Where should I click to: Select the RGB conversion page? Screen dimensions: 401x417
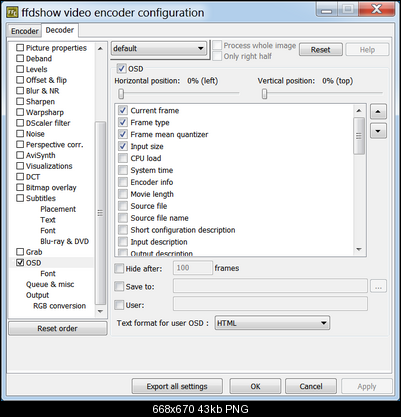(59, 306)
